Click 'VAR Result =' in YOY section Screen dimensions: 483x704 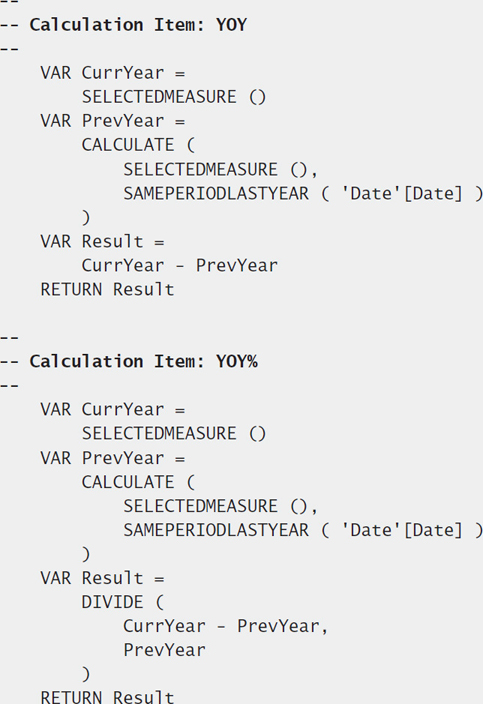point(102,242)
